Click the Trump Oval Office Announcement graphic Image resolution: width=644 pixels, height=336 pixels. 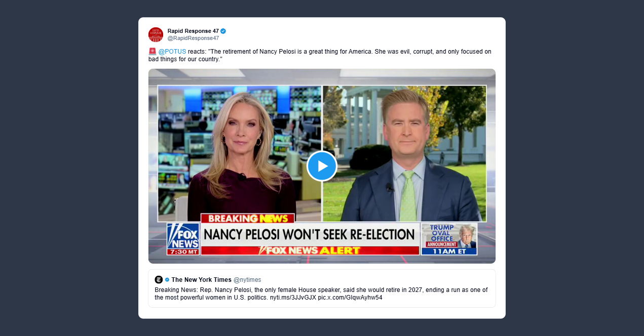pyautogui.click(x=449, y=239)
